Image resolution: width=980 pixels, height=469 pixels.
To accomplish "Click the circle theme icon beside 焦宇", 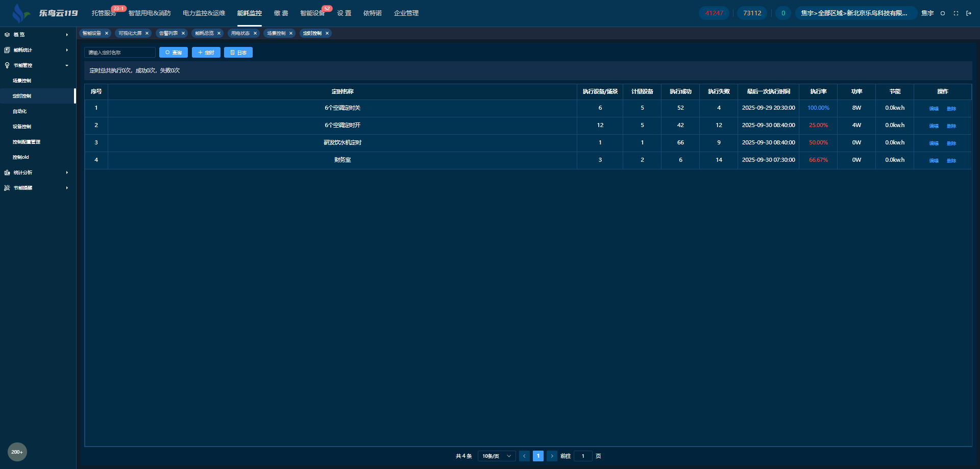I will tap(942, 13).
